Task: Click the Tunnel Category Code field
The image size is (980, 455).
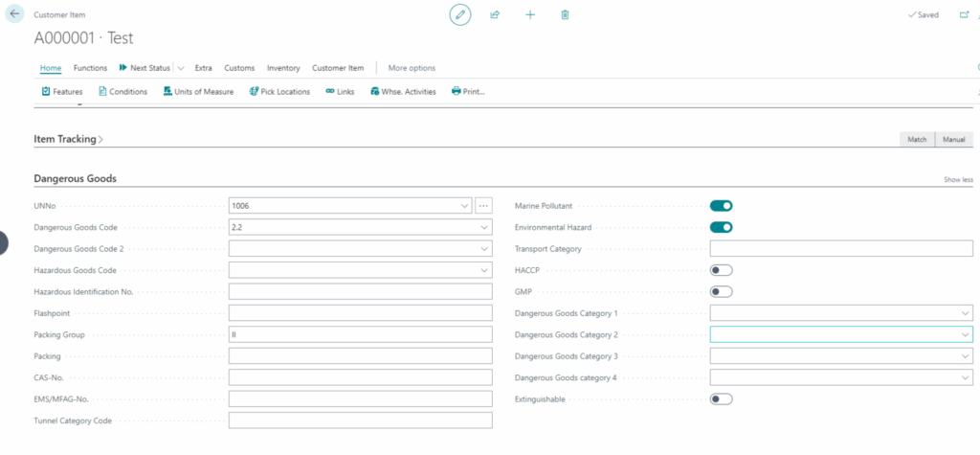Action: (361, 420)
